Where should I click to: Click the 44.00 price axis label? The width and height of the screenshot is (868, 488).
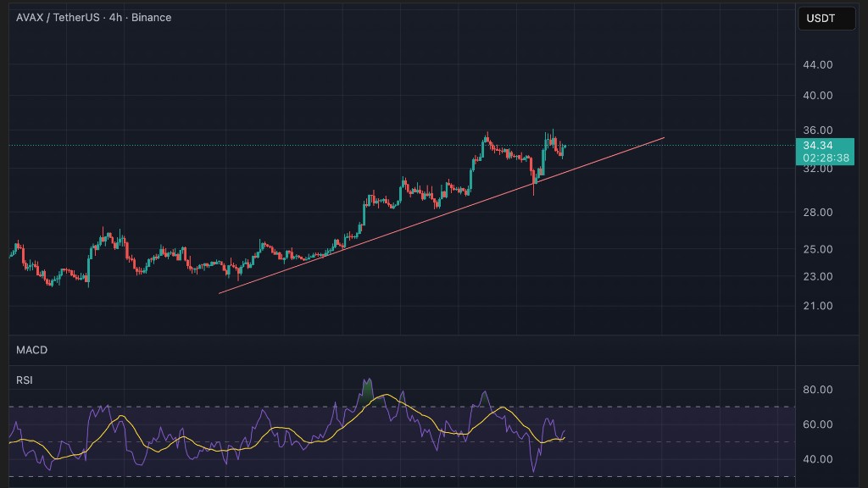click(x=817, y=64)
